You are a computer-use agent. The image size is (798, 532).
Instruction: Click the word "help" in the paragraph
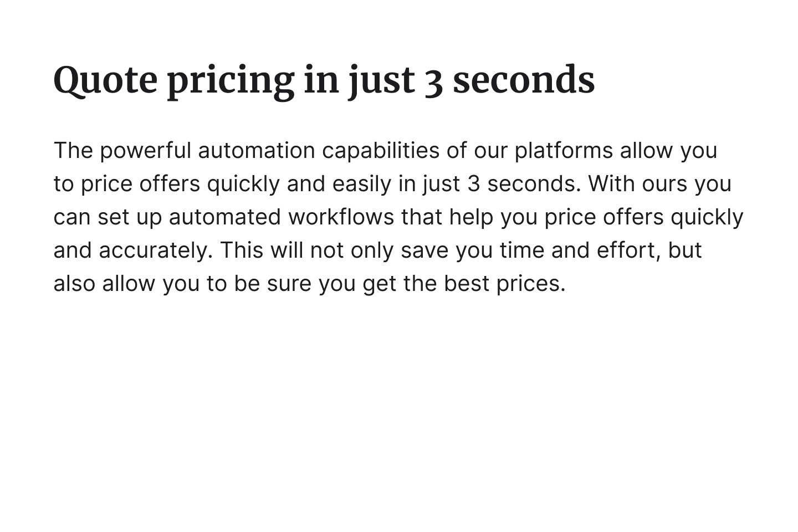click(471, 217)
